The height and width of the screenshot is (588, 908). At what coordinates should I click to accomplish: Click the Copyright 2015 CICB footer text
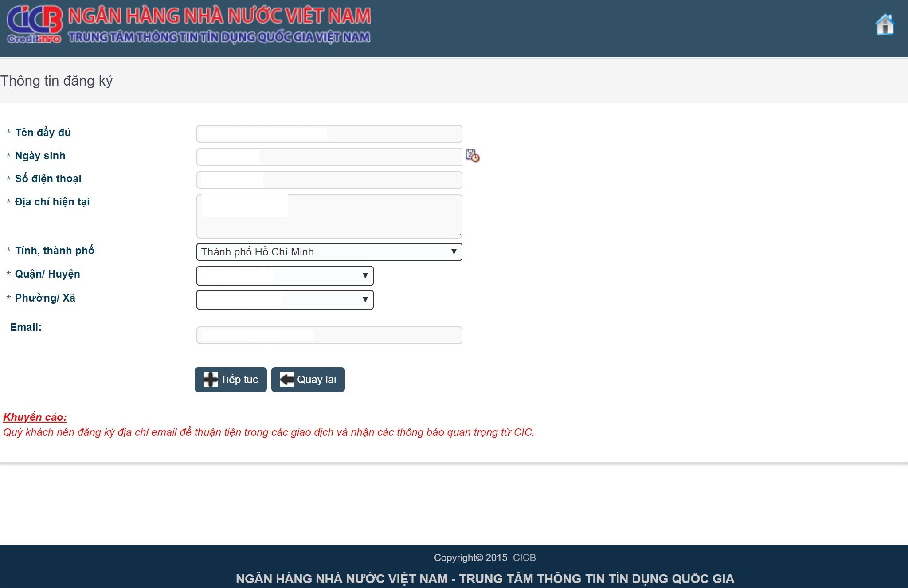[485, 557]
